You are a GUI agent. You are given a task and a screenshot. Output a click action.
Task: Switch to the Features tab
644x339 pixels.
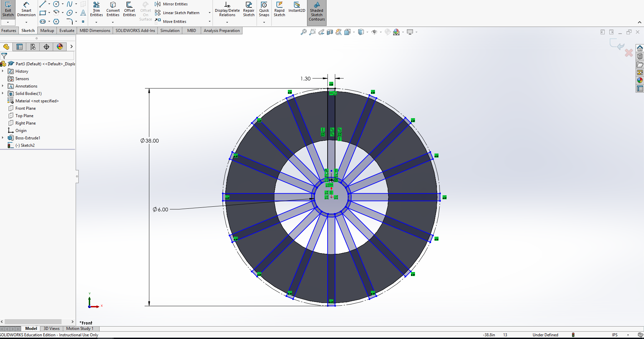click(x=9, y=30)
